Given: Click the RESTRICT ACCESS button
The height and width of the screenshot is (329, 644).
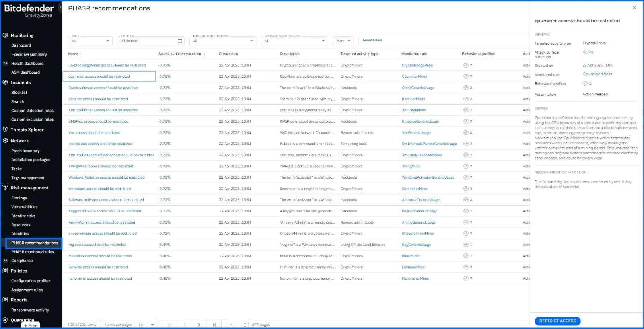Looking at the screenshot, I should coord(557,321).
